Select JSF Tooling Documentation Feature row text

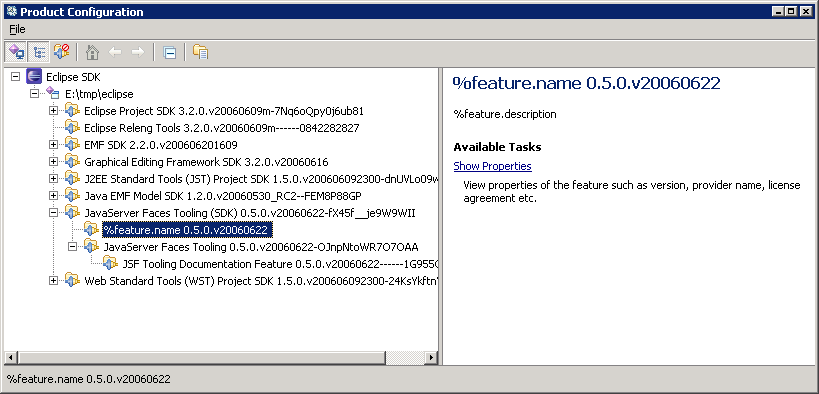(x=280, y=264)
